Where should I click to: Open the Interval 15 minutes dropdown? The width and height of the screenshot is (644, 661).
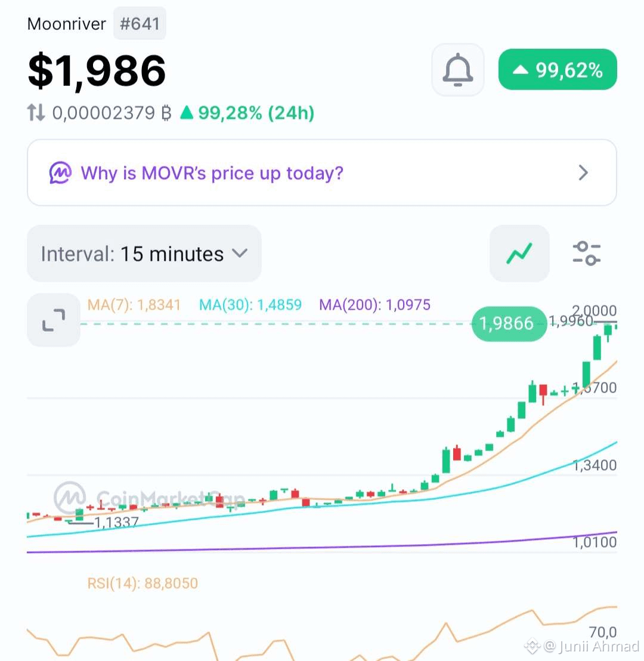click(x=144, y=254)
